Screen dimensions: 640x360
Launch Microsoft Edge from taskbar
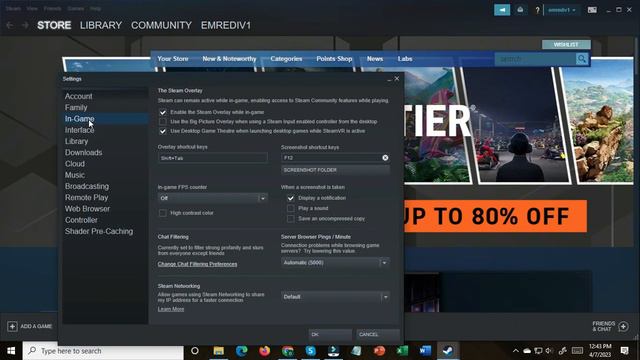(242, 351)
